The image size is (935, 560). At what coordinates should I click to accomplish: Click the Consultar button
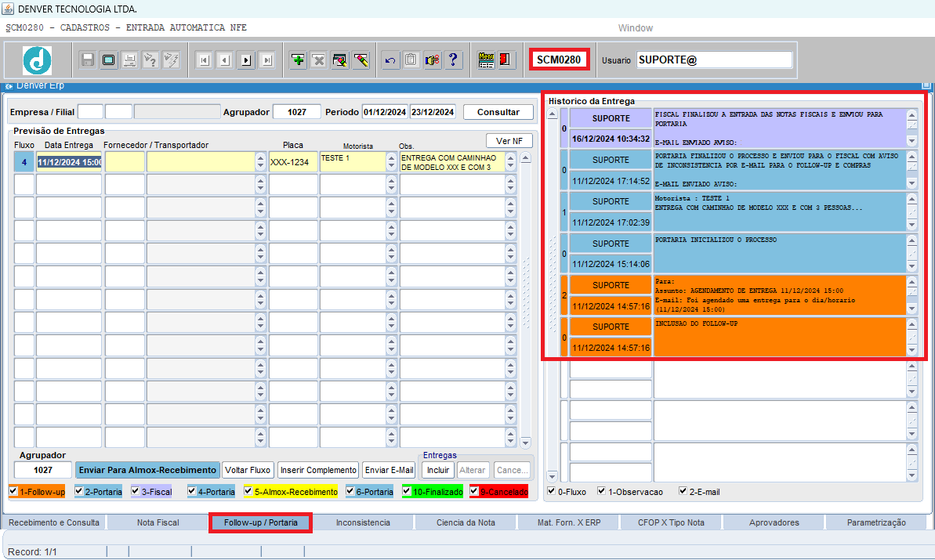click(498, 112)
